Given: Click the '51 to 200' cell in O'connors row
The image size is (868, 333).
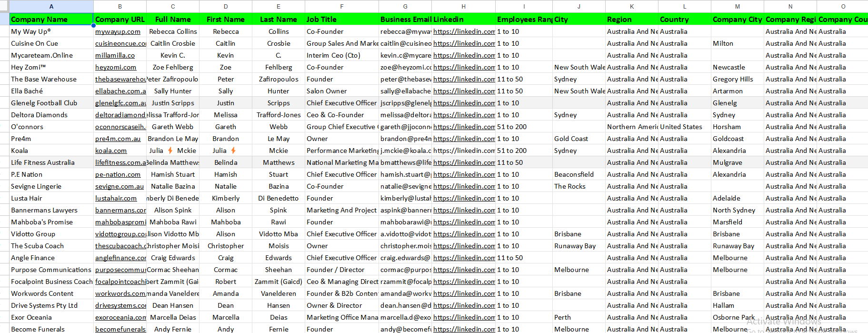Looking at the screenshot, I should click(x=524, y=127).
